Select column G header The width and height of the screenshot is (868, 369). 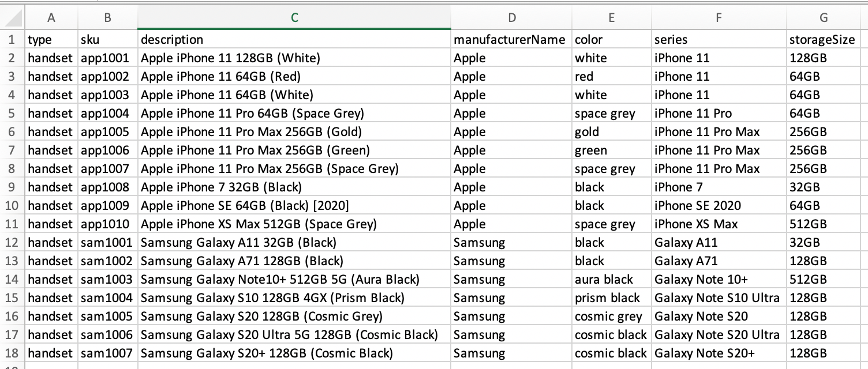[x=824, y=18]
